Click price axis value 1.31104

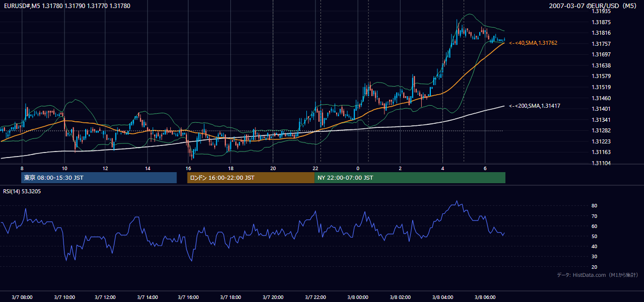(x=602, y=163)
